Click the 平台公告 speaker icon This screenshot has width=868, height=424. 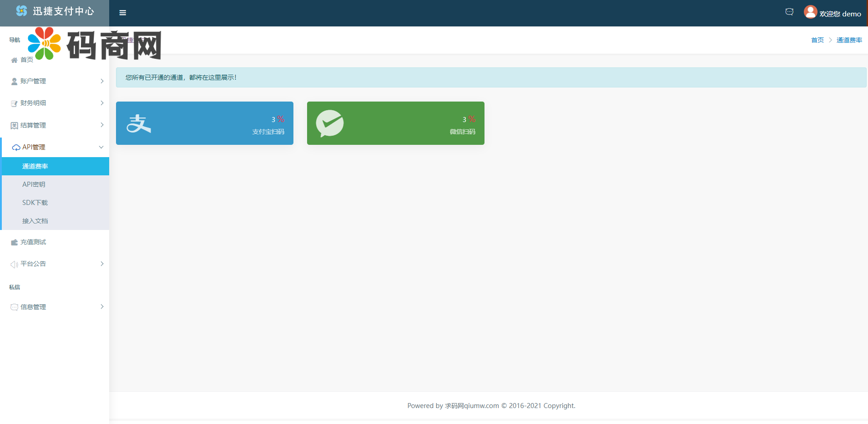(14, 264)
